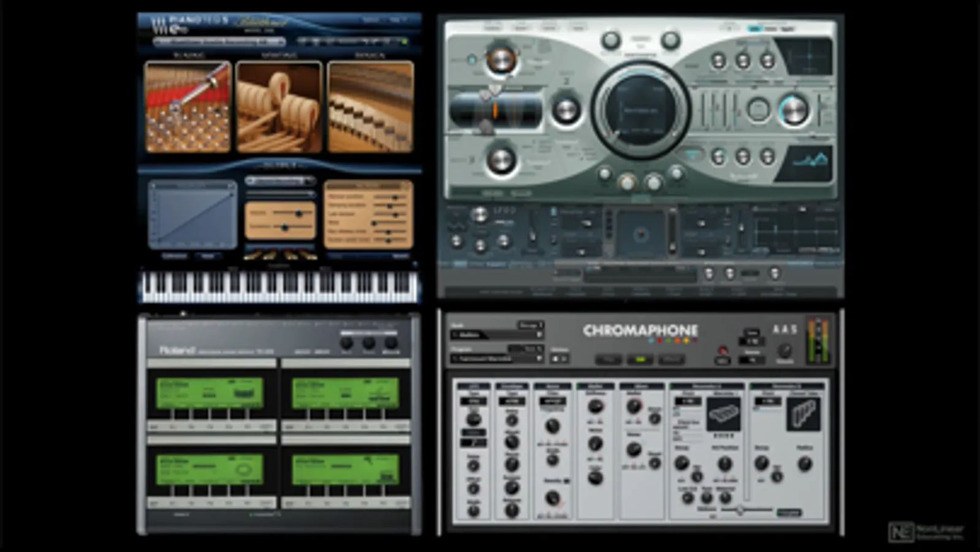Open the Pianoteq preset name dropdown
Image resolution: width=980 pixels, height=552 pixels.
[x=219, y=42]
